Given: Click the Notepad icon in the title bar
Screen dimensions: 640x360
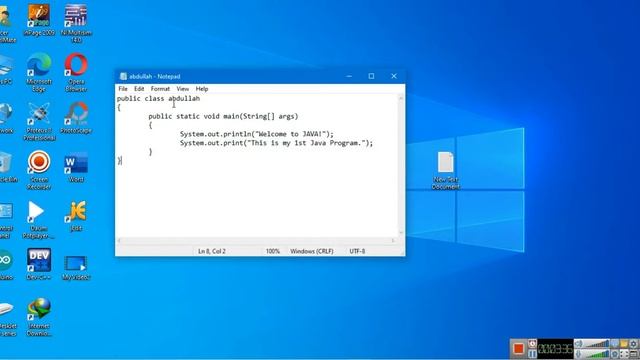Looking at the screenshot, I should (x=123, y=76).
